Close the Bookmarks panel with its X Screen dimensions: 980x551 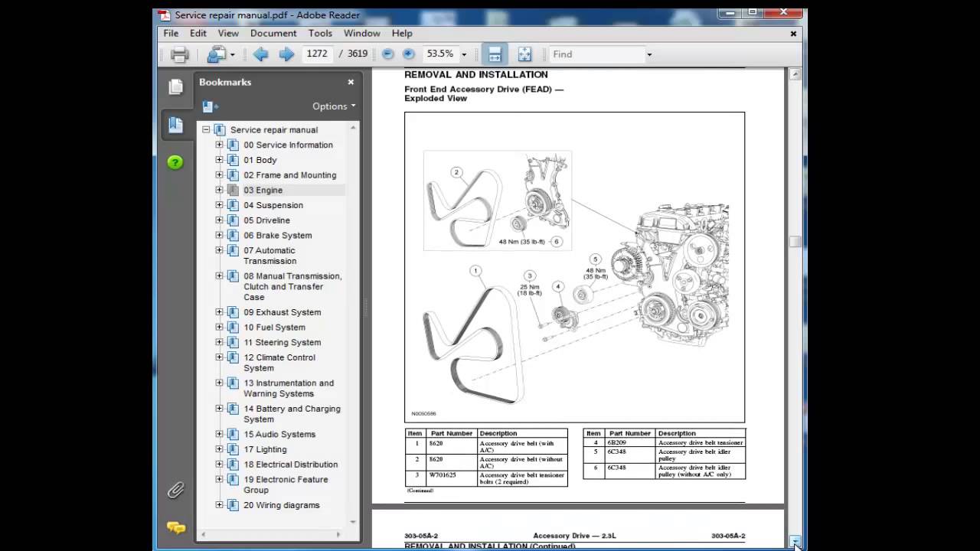351,82
